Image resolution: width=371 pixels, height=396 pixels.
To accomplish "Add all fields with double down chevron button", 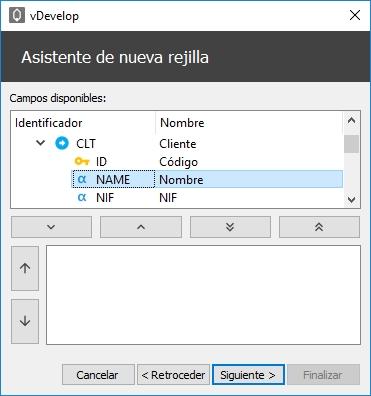I will pos(230,227).
